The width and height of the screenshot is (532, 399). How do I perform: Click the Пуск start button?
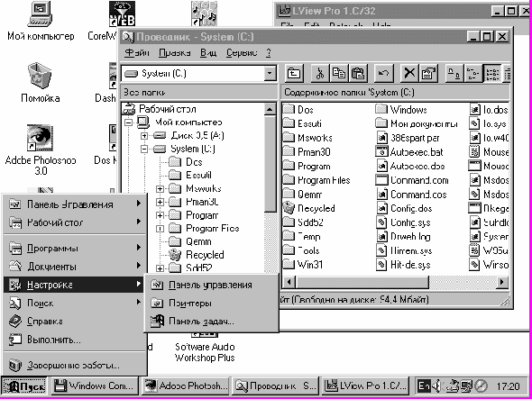pyautogui.click(x=24, y=386)
